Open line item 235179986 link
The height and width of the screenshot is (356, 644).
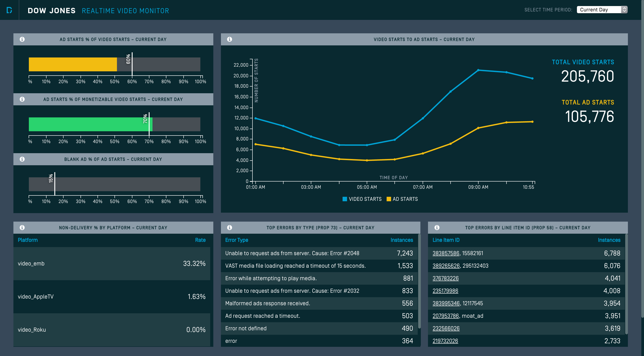[x=445, y=291]
